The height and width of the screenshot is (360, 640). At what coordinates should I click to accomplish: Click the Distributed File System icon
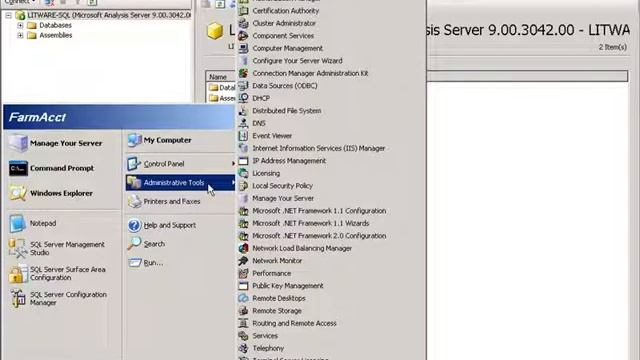[x=243, y=111]
